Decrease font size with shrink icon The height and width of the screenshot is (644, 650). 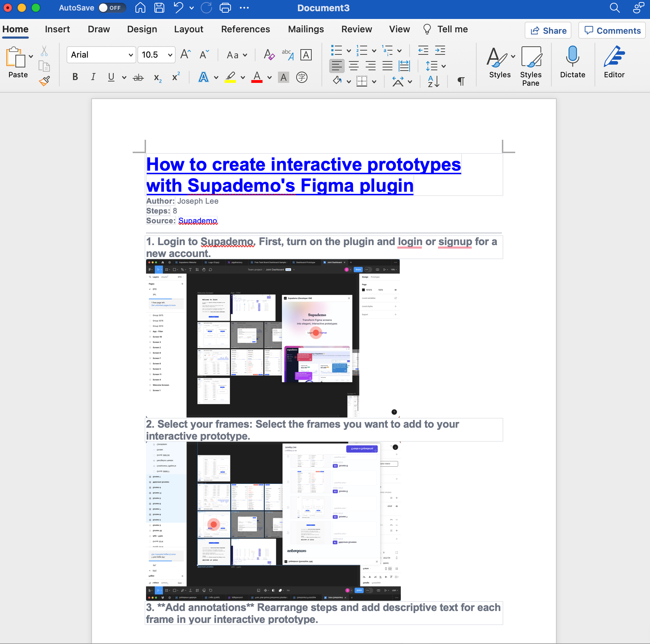(204, 54)
